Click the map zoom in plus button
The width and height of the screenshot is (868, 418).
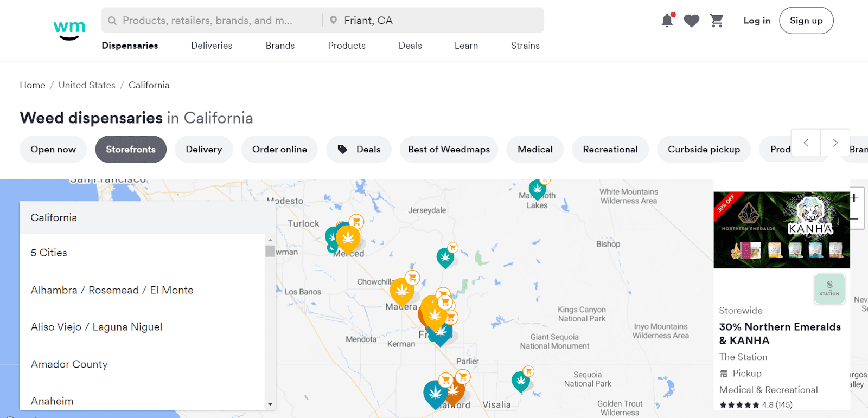(854, 198)
